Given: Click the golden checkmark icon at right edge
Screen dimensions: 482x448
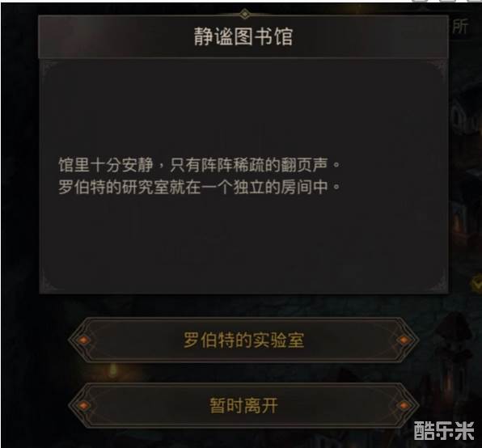Looking at the screenshot, I should [x=477, y=282].
